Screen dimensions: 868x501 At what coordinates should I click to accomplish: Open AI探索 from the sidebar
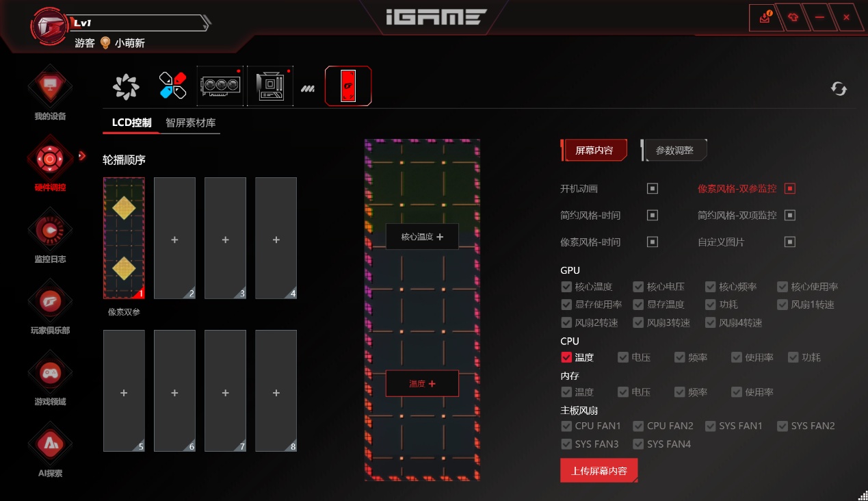coord(50,451)
